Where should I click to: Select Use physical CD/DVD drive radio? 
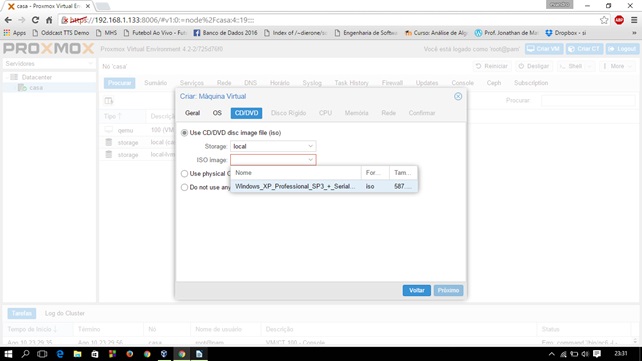click(x=184, y=174)
